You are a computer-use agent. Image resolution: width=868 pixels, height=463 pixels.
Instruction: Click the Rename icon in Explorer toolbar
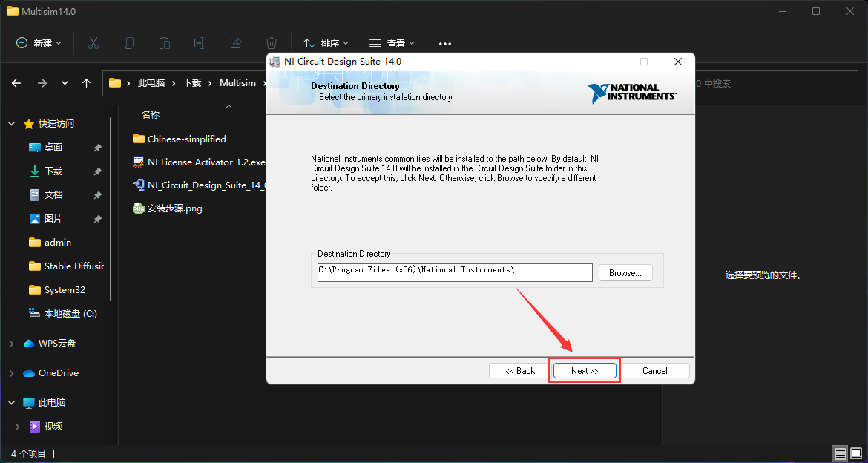click(x=200, y=42)
